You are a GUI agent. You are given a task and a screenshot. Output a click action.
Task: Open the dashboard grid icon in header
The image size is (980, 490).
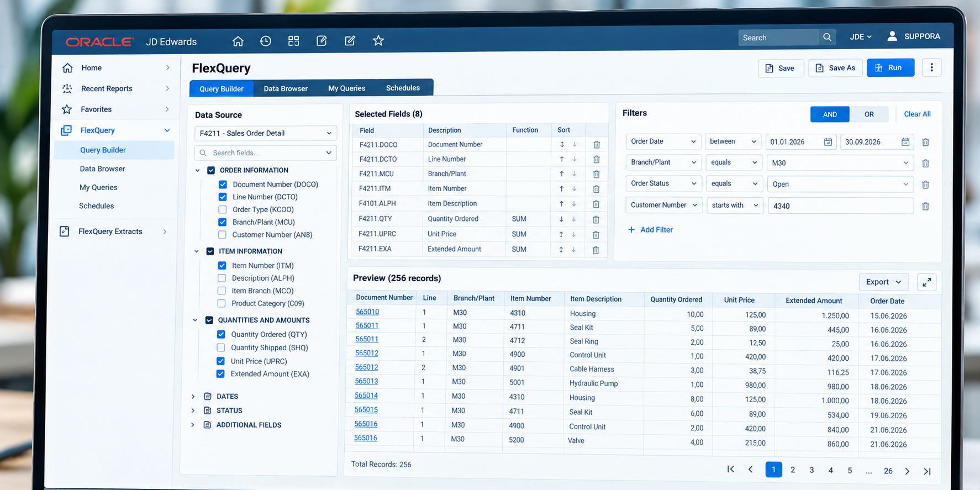293,41
